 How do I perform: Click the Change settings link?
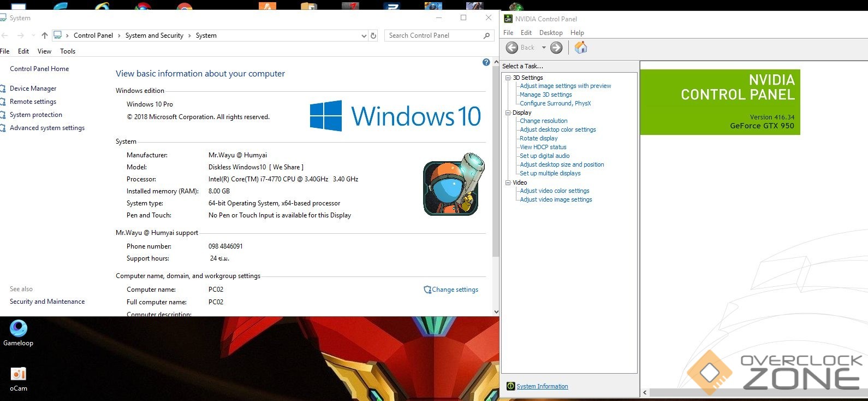tap(455, 290)
